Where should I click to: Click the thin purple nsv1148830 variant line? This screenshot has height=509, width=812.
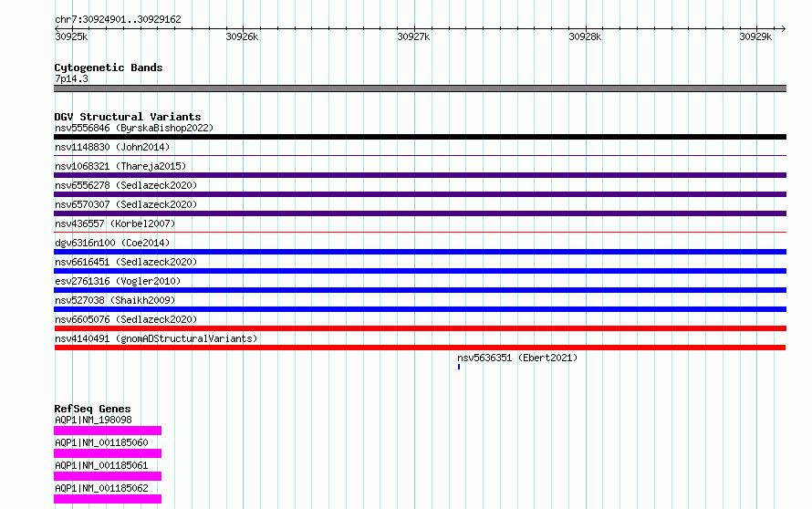point(420,155)
